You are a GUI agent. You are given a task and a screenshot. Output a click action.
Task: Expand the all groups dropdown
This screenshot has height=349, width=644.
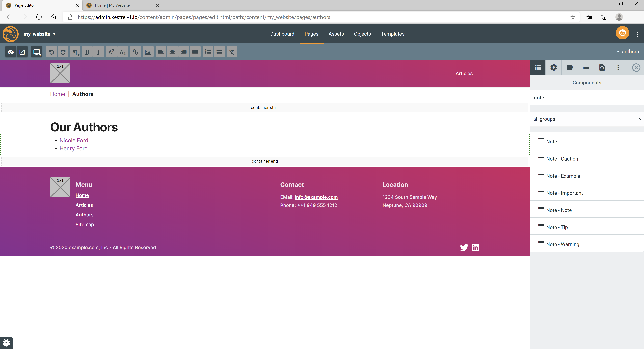[586, 119]
